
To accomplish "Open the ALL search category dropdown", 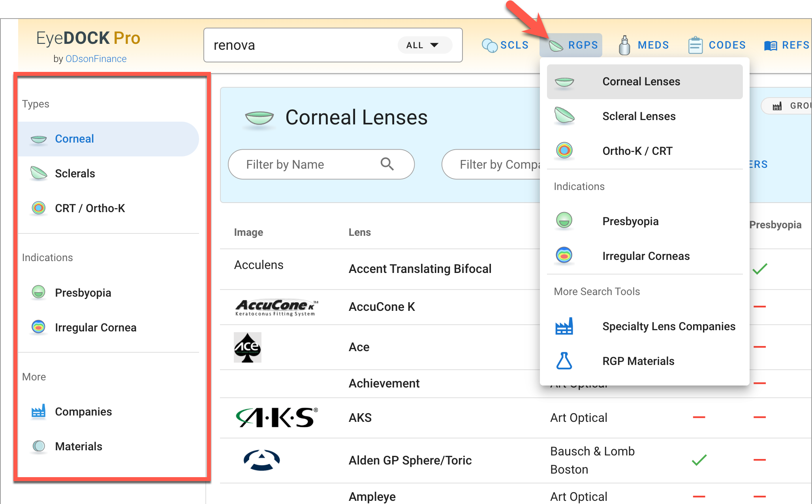I will (423, 45).
